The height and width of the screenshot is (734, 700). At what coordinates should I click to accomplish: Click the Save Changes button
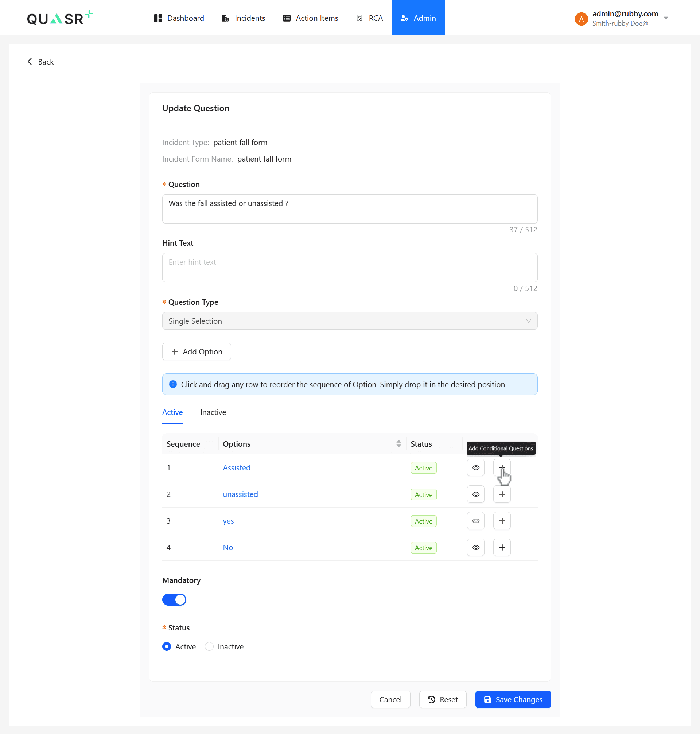tap(513, 699)
